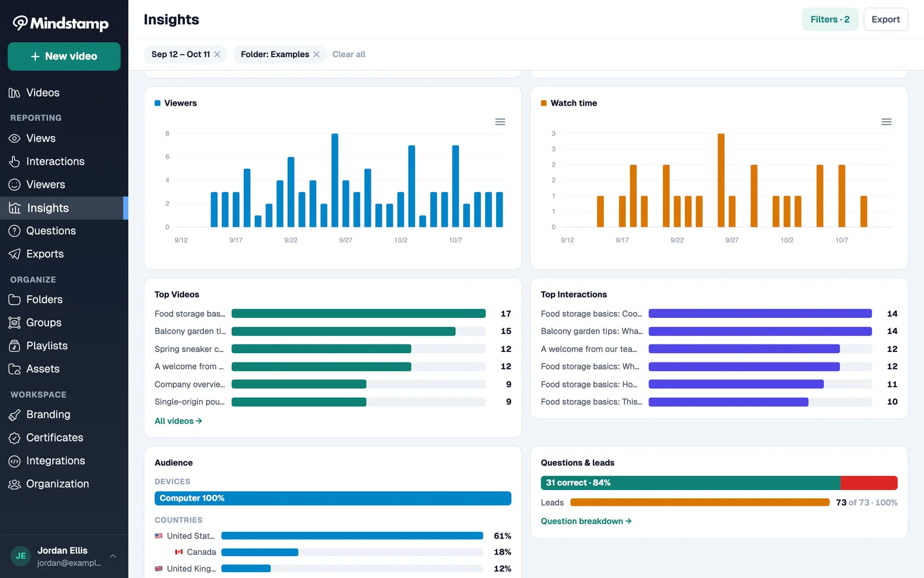The image size is (924, 578).
Task: Click the Groups icon in sidebar
Action: 14,323
